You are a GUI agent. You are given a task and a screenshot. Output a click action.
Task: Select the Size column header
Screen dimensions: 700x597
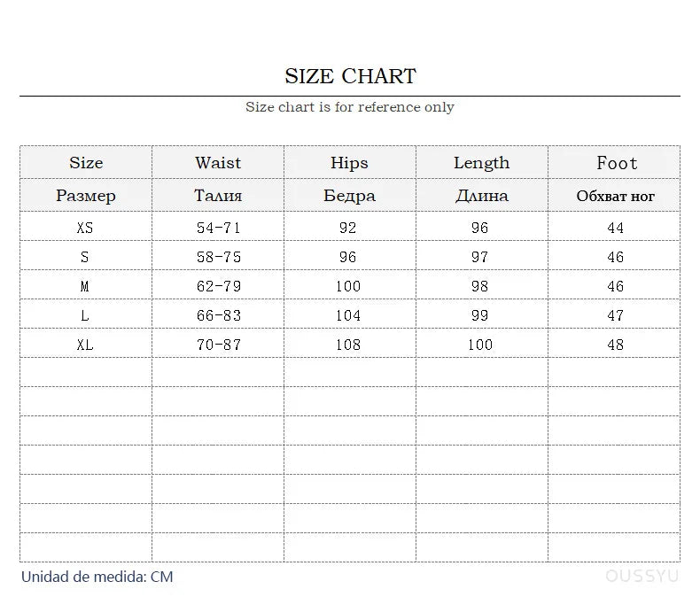click(86, 162)
